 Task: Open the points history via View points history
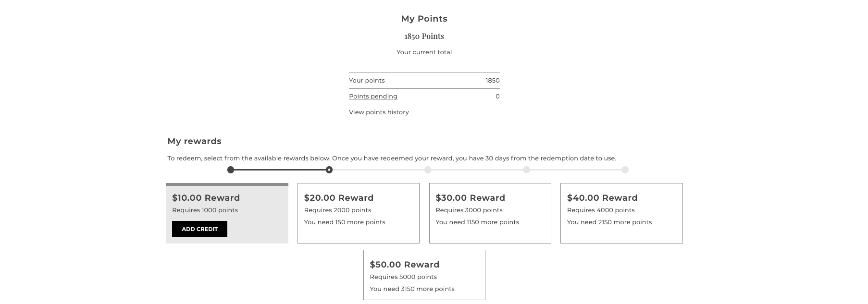click(x=378, y=112)
